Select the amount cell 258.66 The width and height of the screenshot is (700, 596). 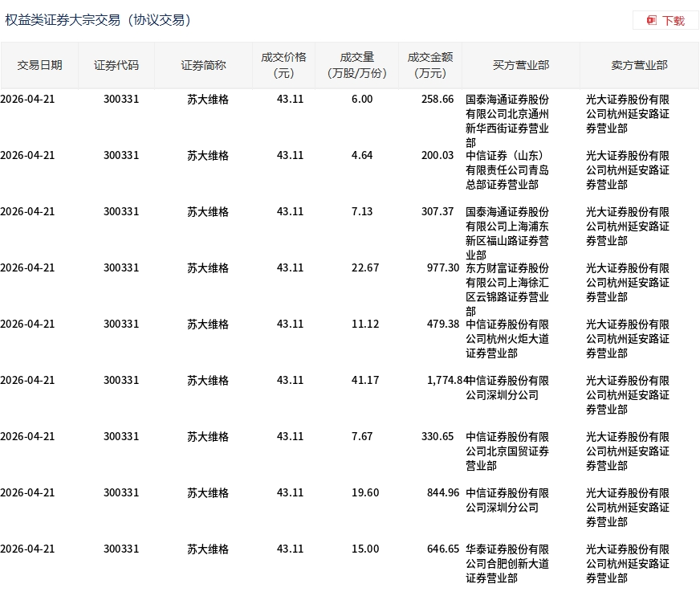tap(437, 99)
